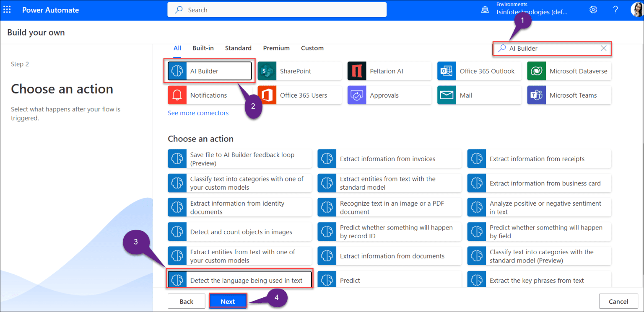Expand See more connectors
The width and height of the screenshot is (644, 312).
click(x=198, y=113)
